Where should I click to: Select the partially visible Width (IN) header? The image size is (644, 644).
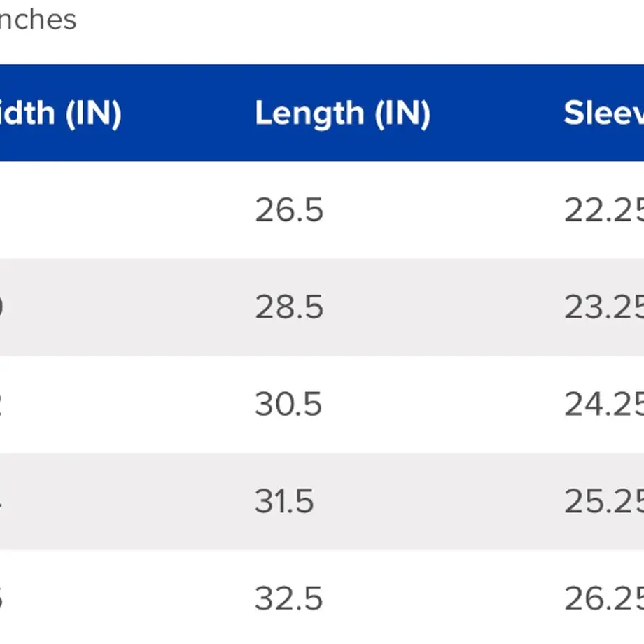(x=61, y=113)
